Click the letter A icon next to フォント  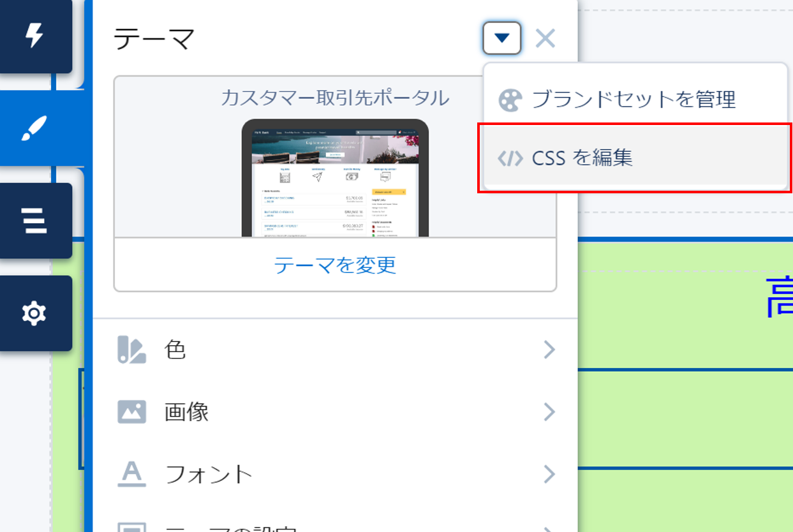tap(131, 474)
